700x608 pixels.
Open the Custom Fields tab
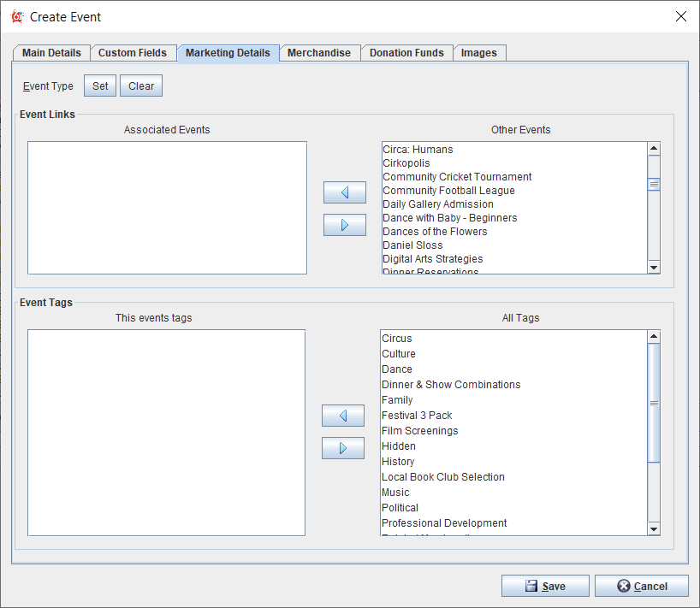[133, 53]
